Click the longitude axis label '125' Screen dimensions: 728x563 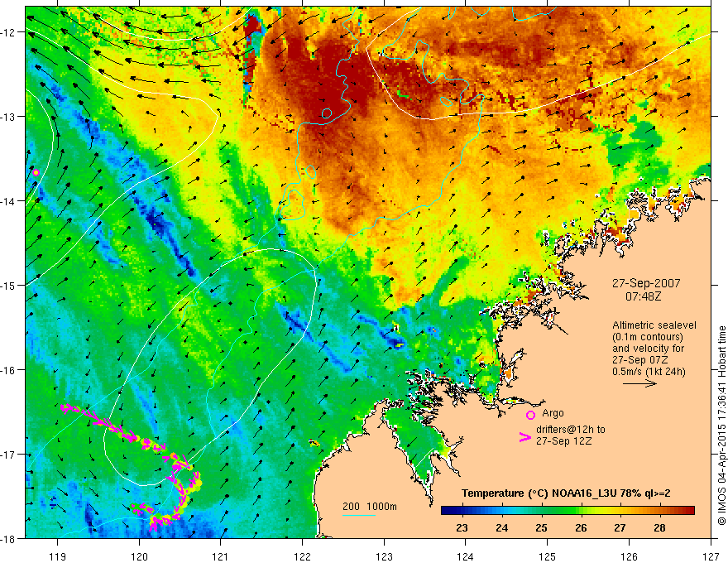[x=548, y=556]
